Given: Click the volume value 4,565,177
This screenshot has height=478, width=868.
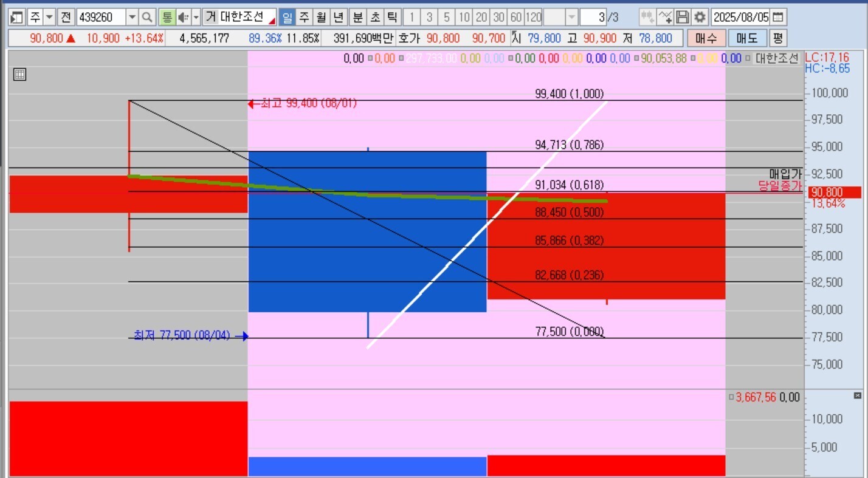Looking at the screenshot, I should click(204, 38).
